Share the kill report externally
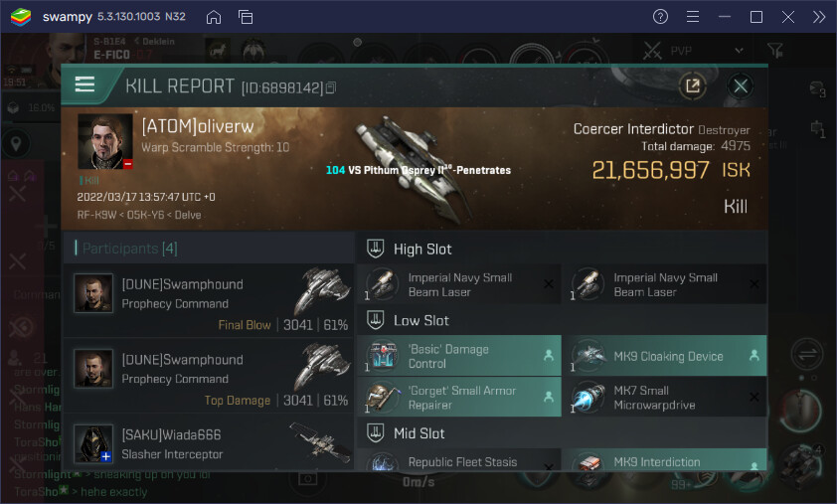Image resolution: width=837 pixels, height=504 pixels. (x=692, y=86)
